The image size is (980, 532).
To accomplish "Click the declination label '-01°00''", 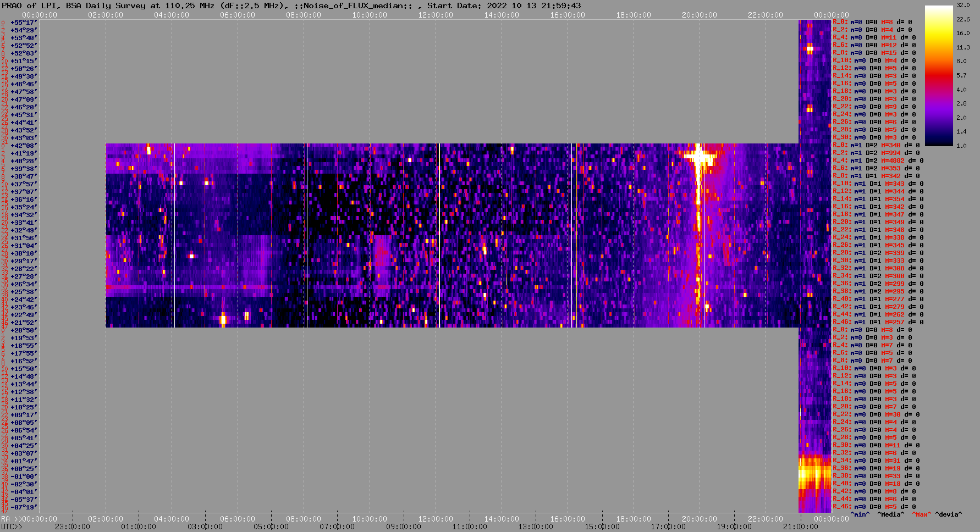I will [x=24, y=476].
